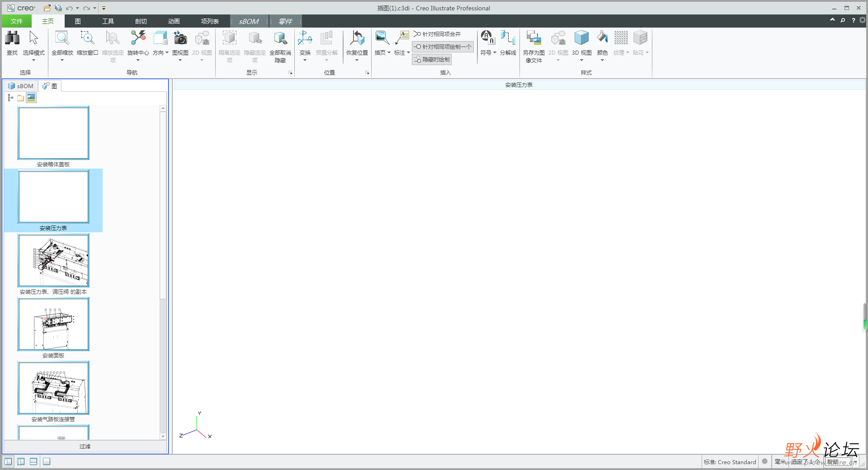
Task: Switch to the 工具 ribbon tab
Action: [x=108, y=21]
